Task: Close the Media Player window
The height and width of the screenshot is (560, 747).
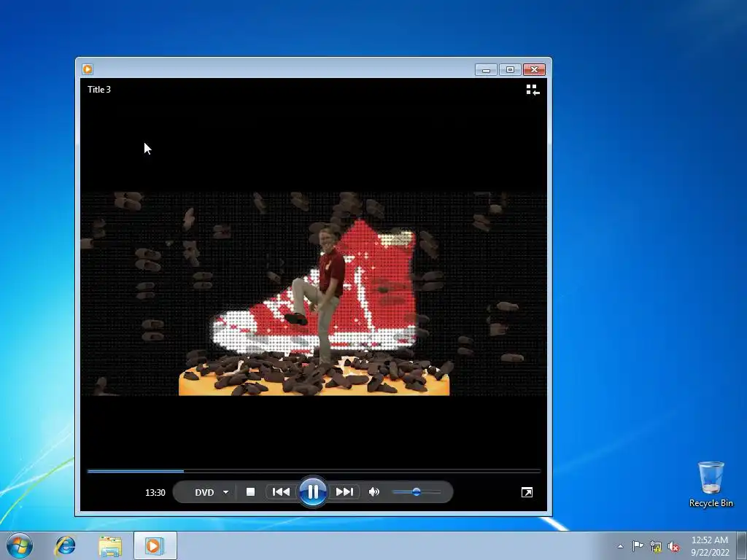Action: click(x=534, y=70)
